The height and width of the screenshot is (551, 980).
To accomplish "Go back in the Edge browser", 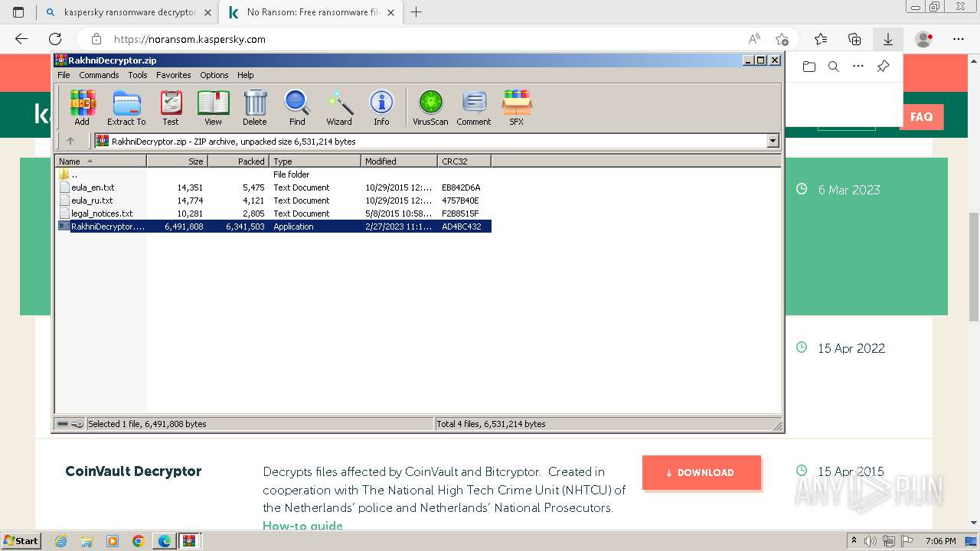I will pos(21,39).
